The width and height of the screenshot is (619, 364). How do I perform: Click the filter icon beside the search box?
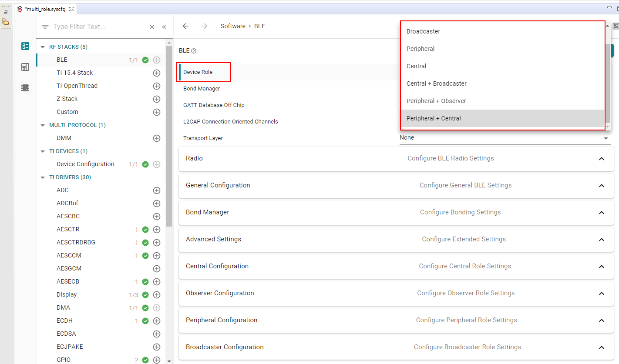tap(45, 27)
